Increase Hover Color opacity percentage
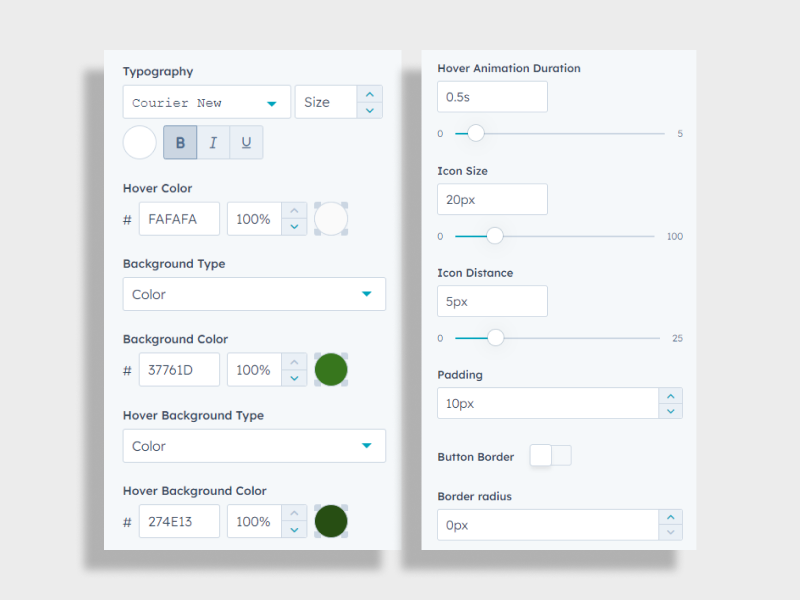800x600 pixels. 294,211
